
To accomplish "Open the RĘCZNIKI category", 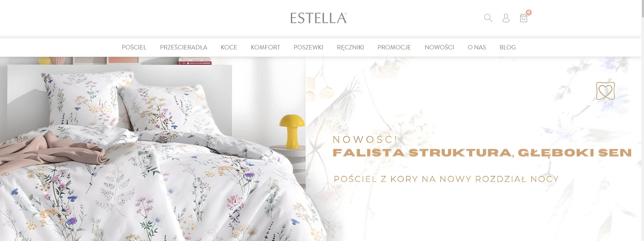I will 350,47.
